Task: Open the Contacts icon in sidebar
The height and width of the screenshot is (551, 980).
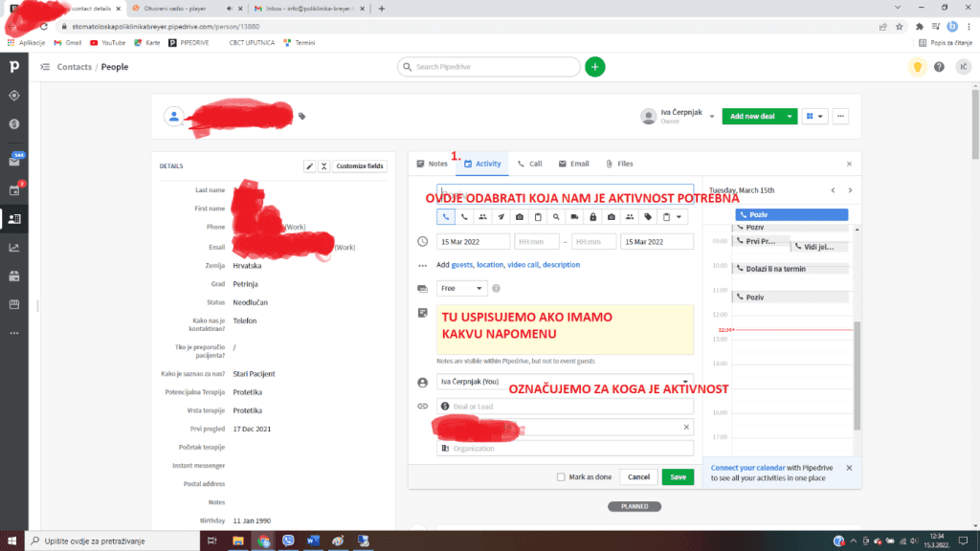Action: click(13, 219)
